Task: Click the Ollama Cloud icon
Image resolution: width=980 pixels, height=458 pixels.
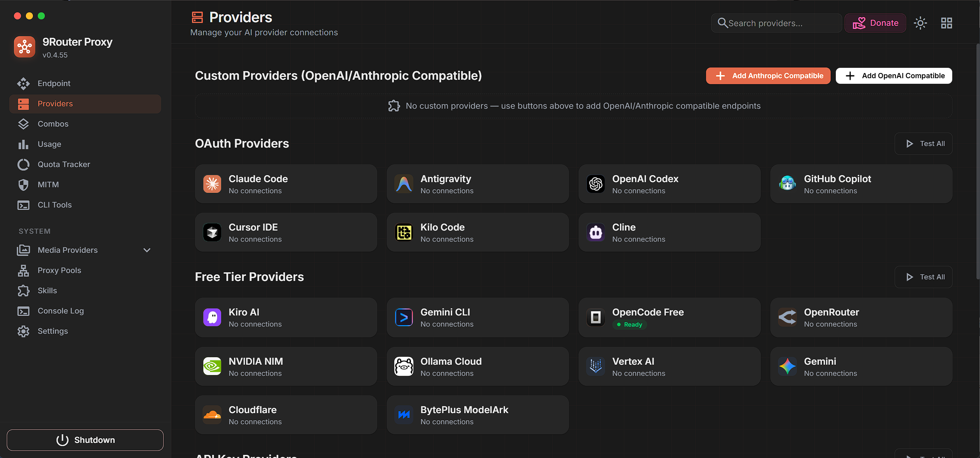Action: (404, 367)
